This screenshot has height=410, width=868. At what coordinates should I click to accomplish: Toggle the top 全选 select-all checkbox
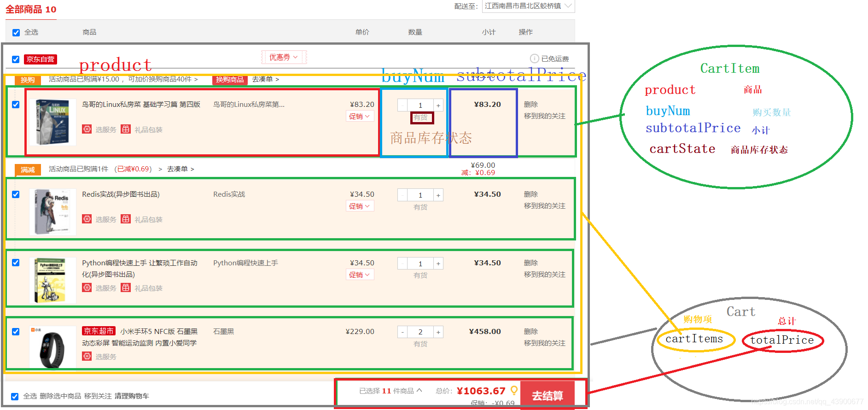tap(16, 33)
